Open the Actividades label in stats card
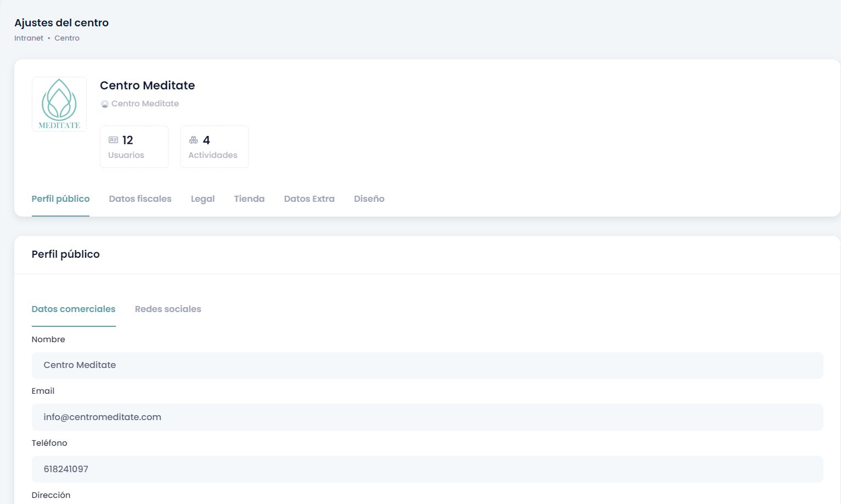841x504 pixels. coord(213,155)
